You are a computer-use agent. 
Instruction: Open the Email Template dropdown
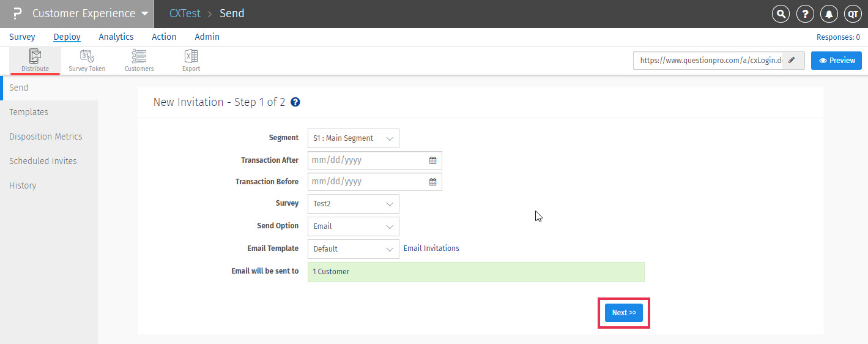353,249
